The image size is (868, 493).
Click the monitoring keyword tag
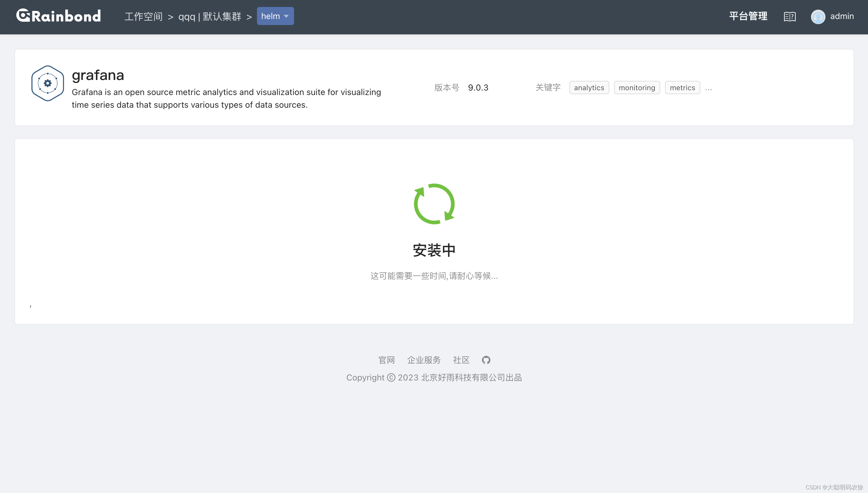click(637, 88)
